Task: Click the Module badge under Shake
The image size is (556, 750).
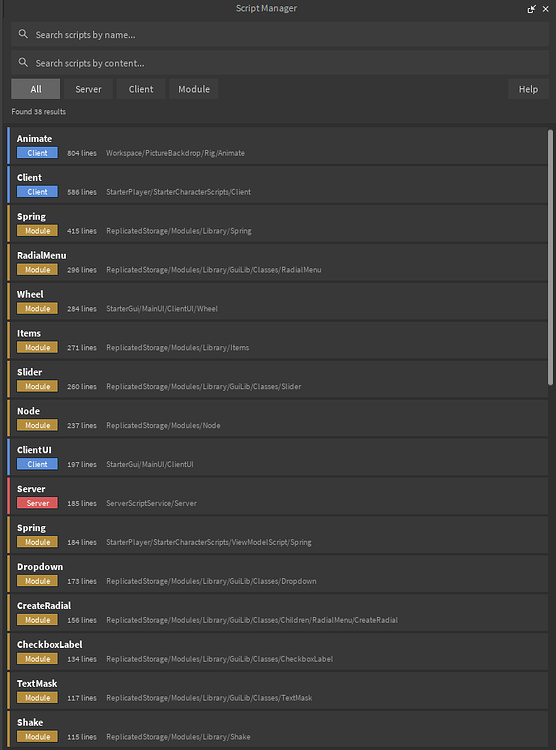Action: (x=37, y=737)
